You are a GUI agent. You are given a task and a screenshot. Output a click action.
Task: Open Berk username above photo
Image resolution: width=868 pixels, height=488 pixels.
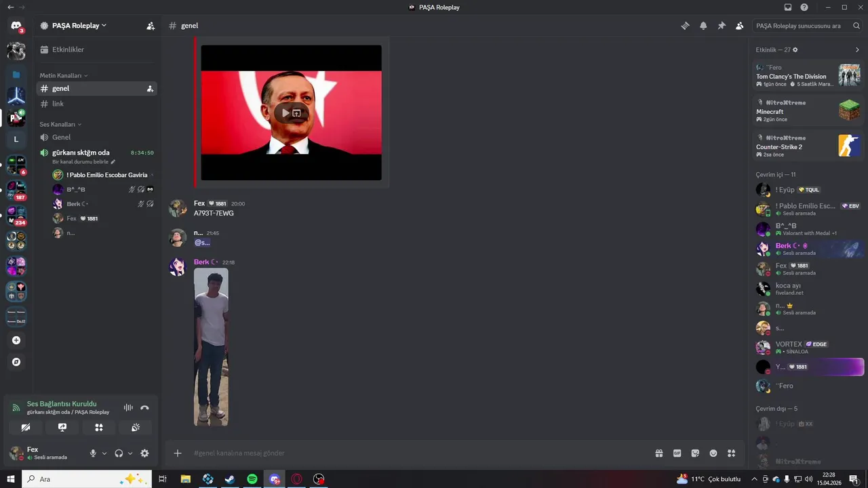tap(201, 262)
